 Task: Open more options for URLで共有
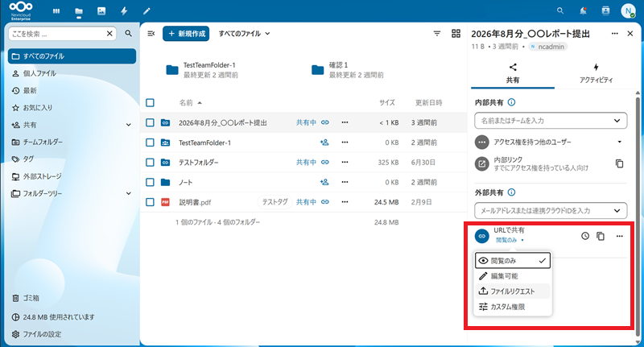(619, 236)
